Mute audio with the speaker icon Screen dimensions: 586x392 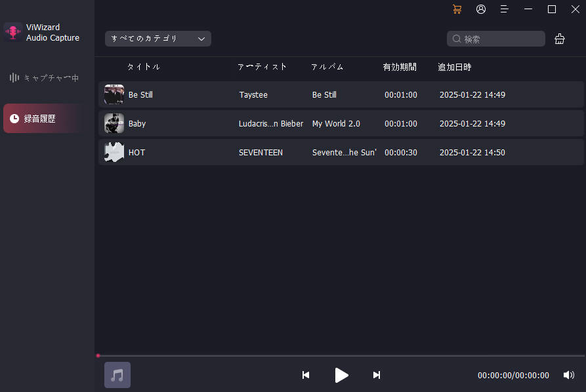(568, 375)
